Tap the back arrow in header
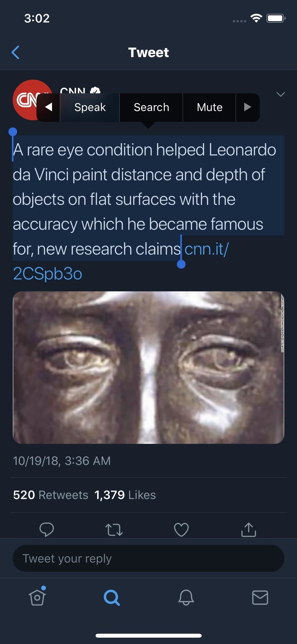The height and width of the screenshot is (644, 297). (16, 52)
